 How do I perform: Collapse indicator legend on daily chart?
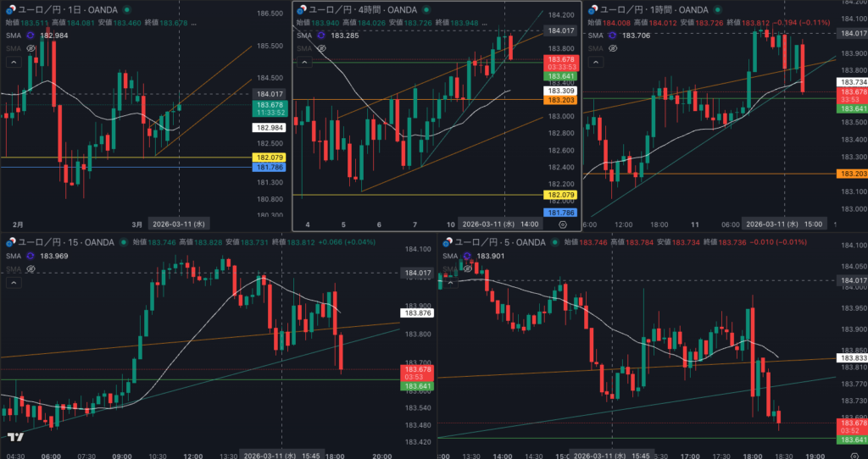[x=13, y=63]
